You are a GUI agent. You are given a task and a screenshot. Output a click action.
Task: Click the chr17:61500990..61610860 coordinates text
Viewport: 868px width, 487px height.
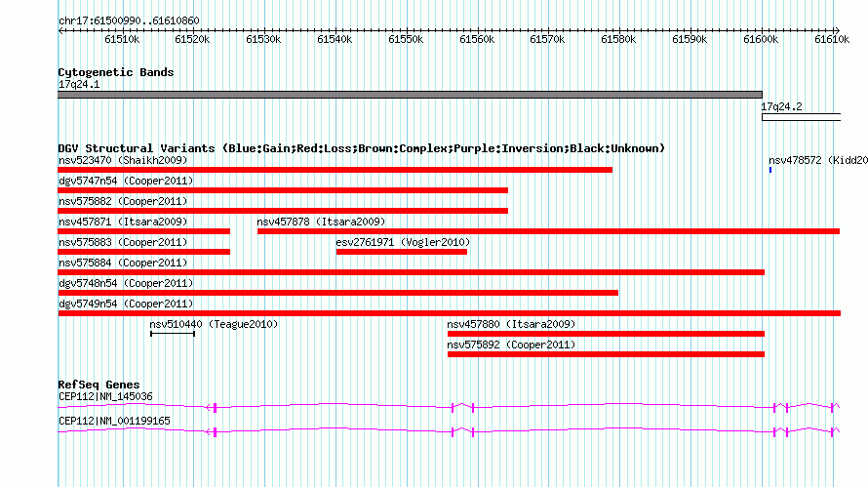point(129,20)
